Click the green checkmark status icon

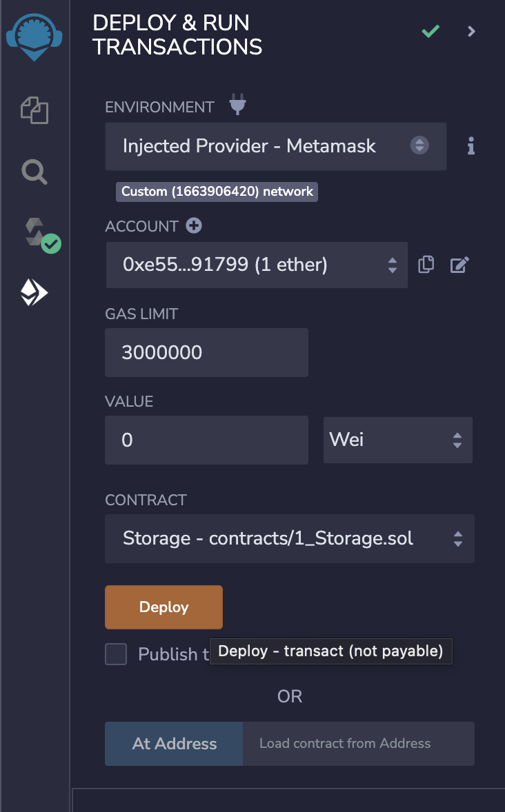tap(430, 32)
